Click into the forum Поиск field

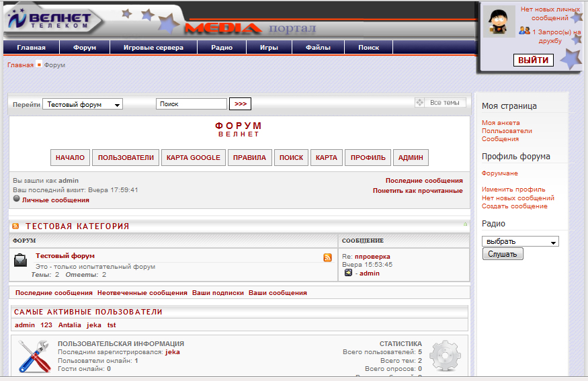pyautogui.click(x=192, y=104)
